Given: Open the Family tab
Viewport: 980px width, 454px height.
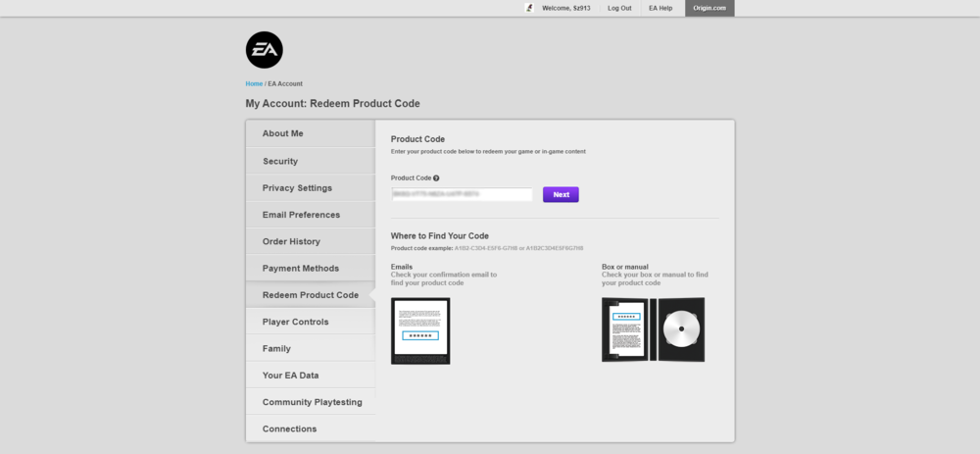Looking at the screenshot, I should coord(311,349).
